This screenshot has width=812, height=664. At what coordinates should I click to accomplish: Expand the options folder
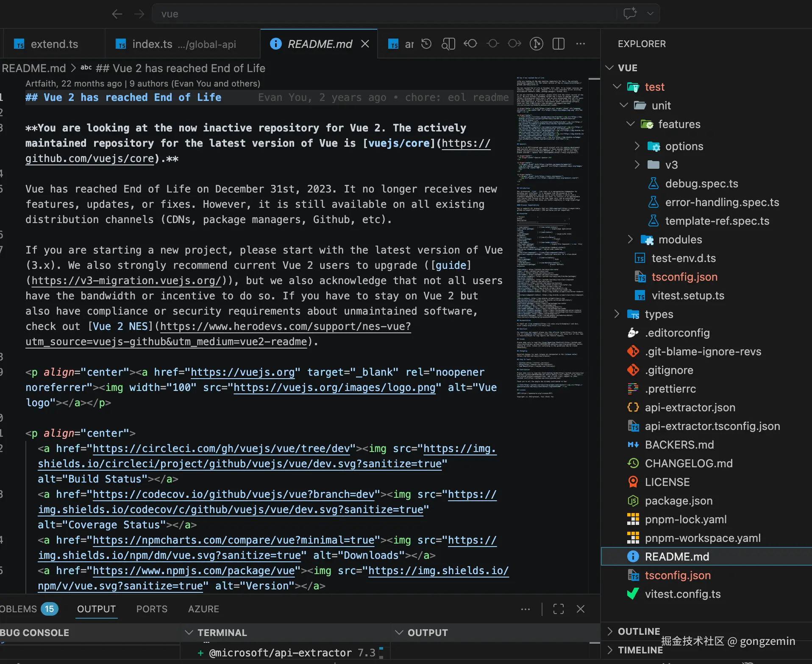pos(637,146)
